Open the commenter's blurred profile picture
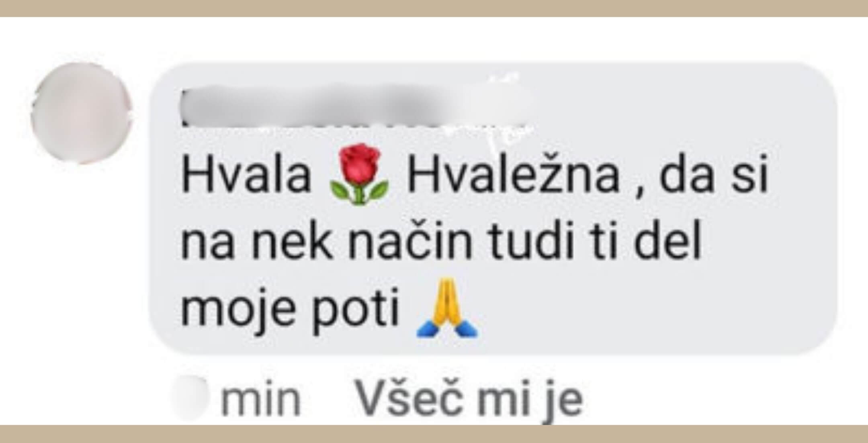This screenshot has width=868, height=443. (x=82, y=113)
